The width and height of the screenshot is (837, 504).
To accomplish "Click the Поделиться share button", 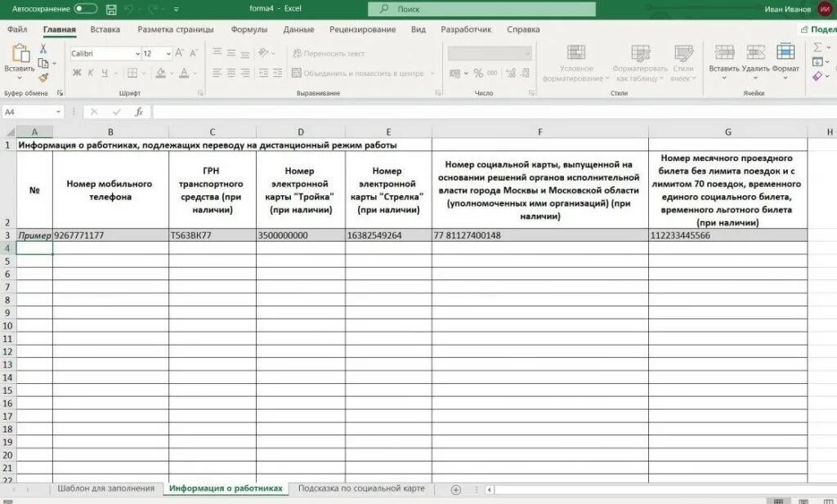I will [x=818, y=29].
